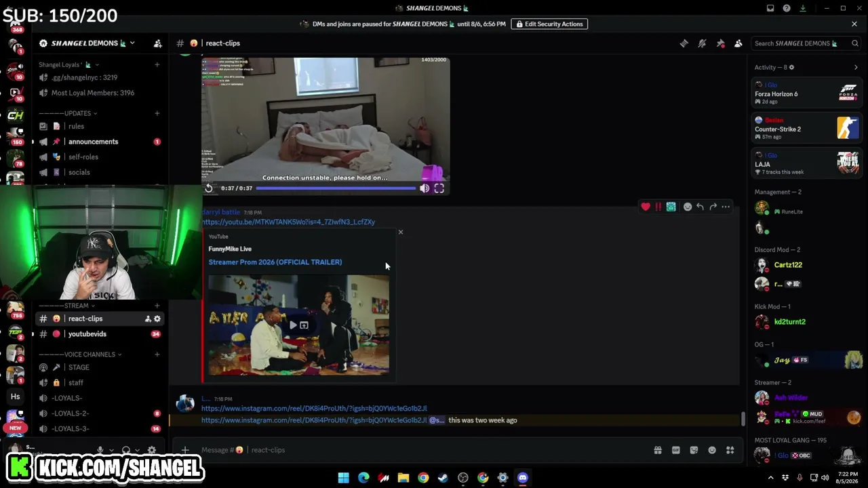Click the invite people icon by server name
Viewport: 868px width, 488px height.
[x=157, y=43]
